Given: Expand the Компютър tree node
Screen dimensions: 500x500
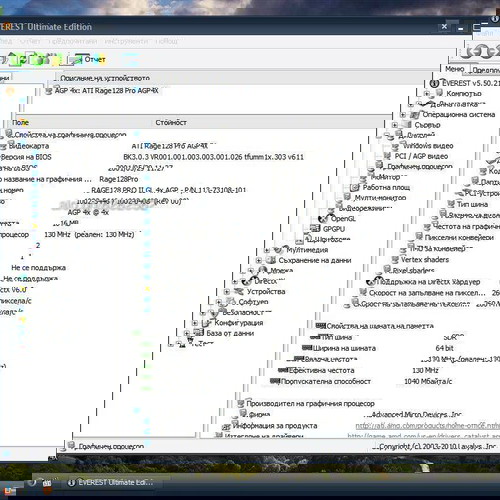Looking at the screenshot, I should pos(427,94).
